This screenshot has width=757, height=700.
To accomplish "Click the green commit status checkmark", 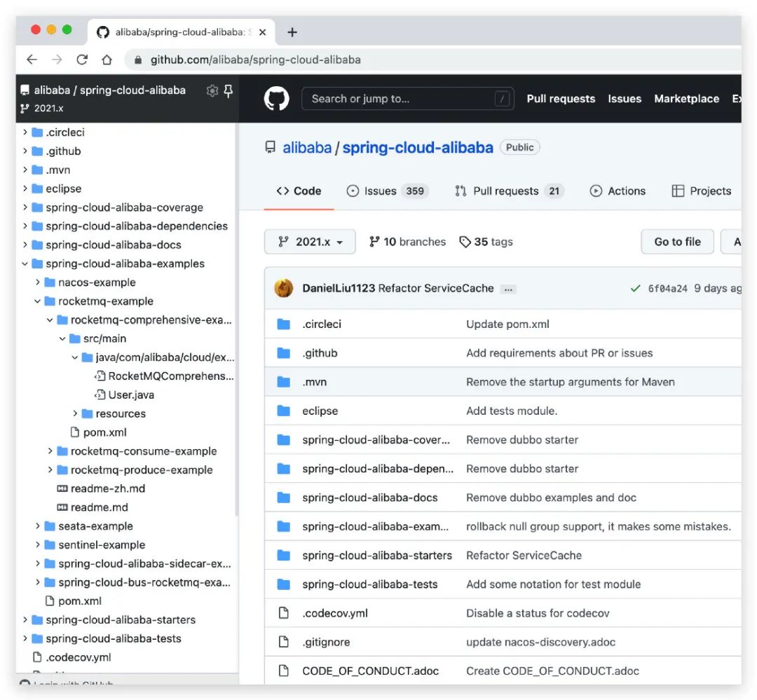I will 635,289.
